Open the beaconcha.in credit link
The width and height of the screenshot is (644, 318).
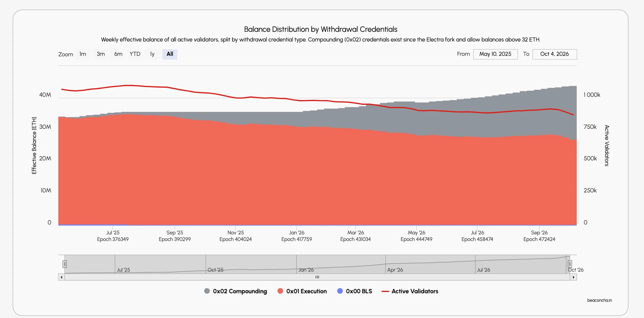click(x=599, y=300)
